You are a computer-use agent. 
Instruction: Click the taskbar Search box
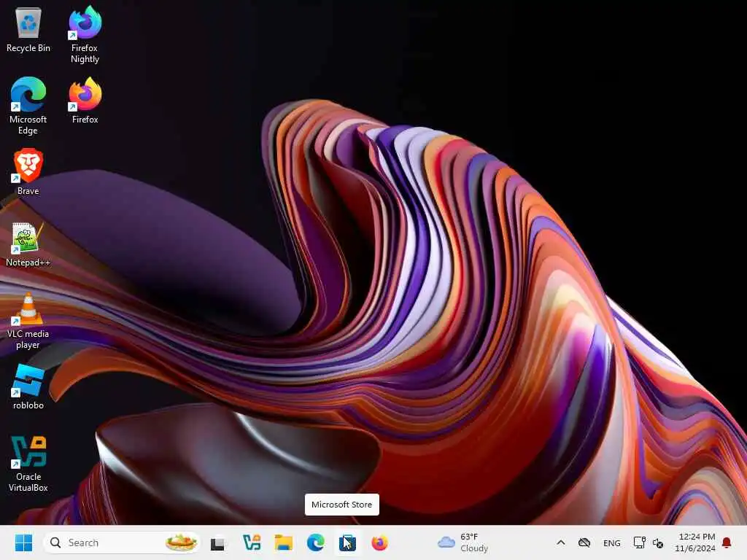122,542
